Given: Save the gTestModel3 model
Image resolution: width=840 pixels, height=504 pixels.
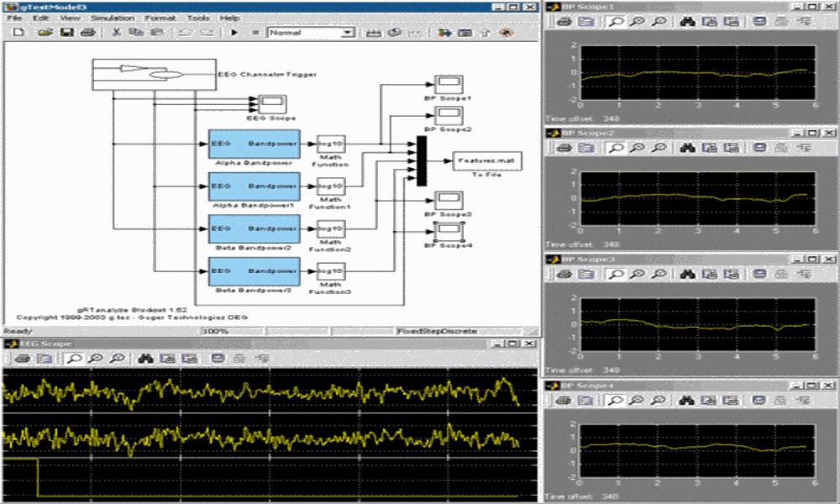Looking at the screenshot, I should [x=67, y=34].
